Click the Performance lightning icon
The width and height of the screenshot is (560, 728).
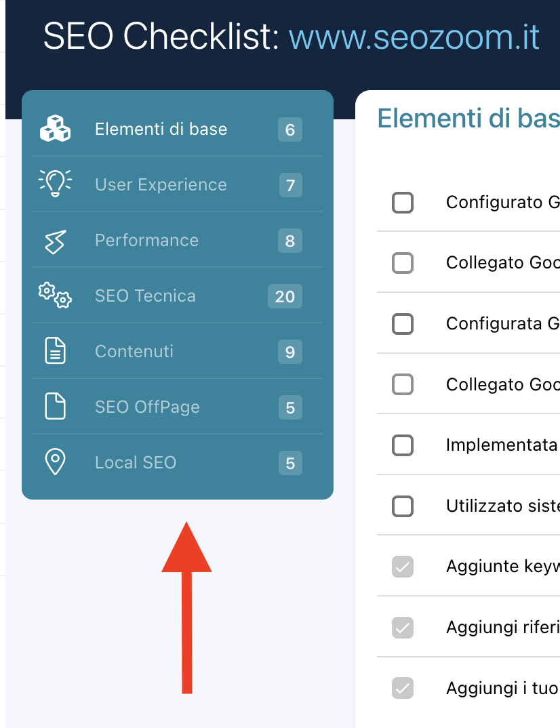55,241
